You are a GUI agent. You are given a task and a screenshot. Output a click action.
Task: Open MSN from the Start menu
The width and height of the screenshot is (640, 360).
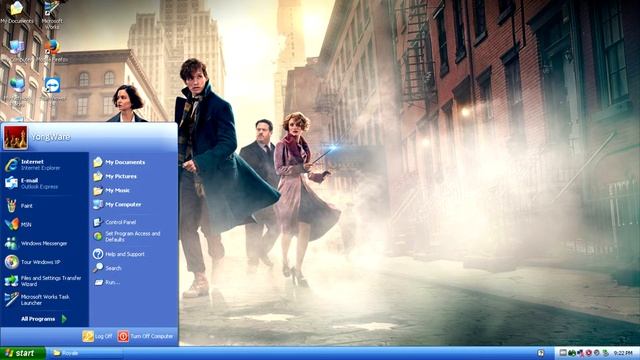point(44,224)
